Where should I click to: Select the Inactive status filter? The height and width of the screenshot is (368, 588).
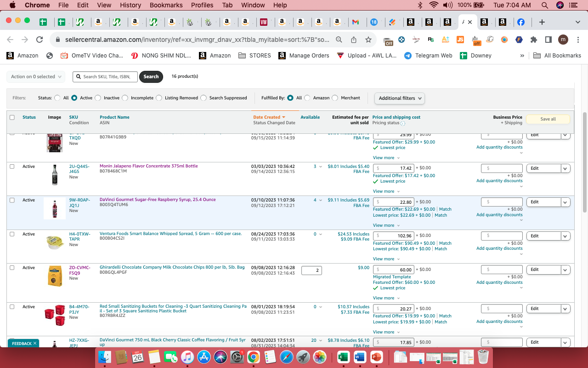click(97, 98)
